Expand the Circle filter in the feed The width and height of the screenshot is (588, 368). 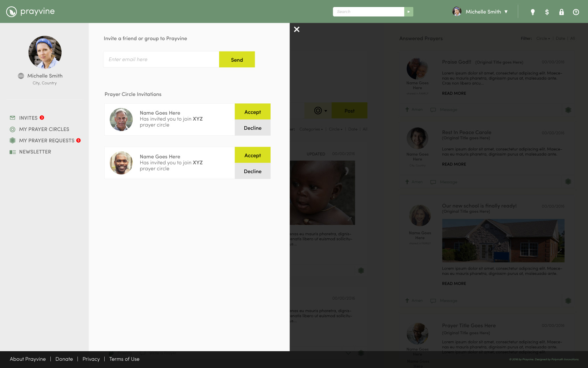[335, 129]
